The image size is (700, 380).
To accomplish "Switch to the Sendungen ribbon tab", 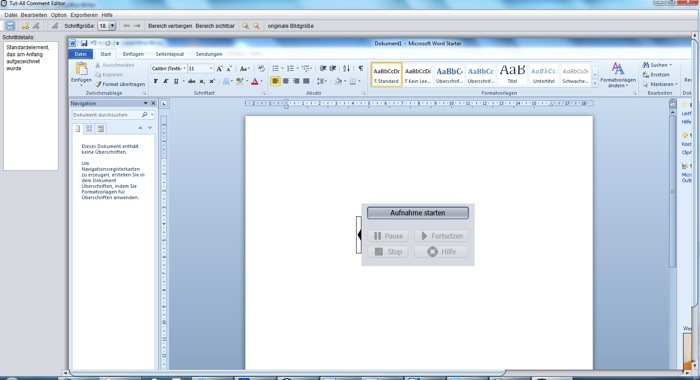I will coord(209,54).
